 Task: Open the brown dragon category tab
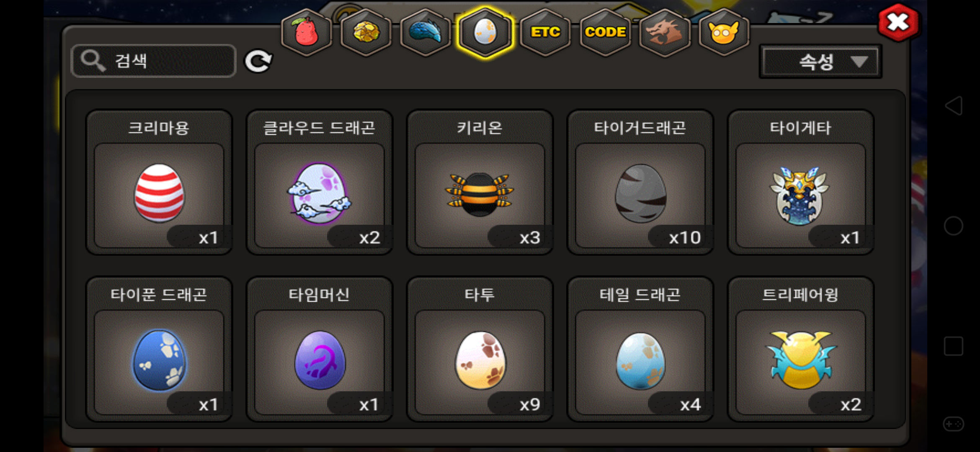665,32
